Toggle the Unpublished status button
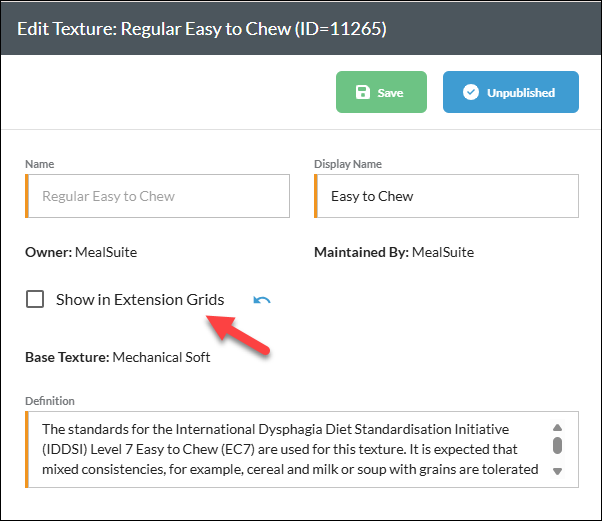The width and height of the screenshot is (602, 521). pyautogui.click(x=511, y=92)
